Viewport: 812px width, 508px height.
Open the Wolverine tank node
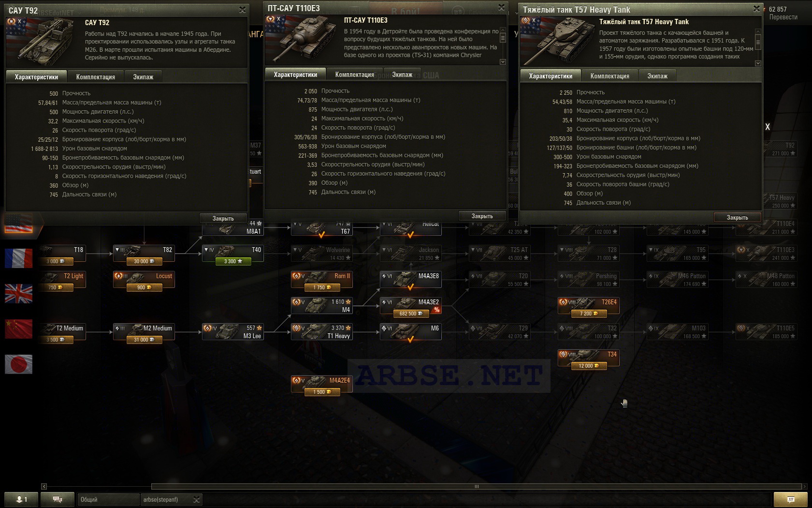tap(322, 254)
